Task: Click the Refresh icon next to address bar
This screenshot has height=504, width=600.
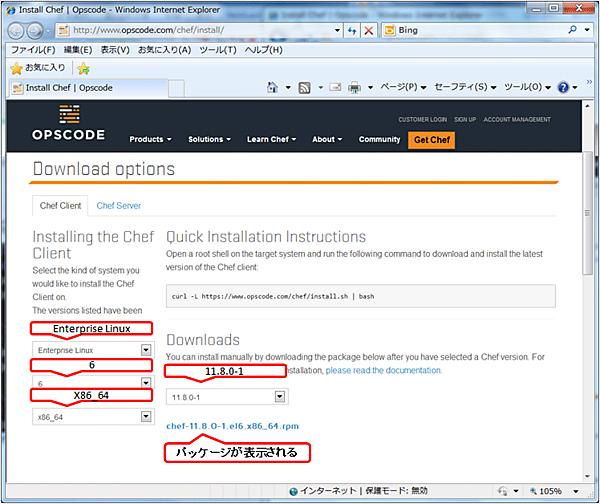Action: (352, 31)
